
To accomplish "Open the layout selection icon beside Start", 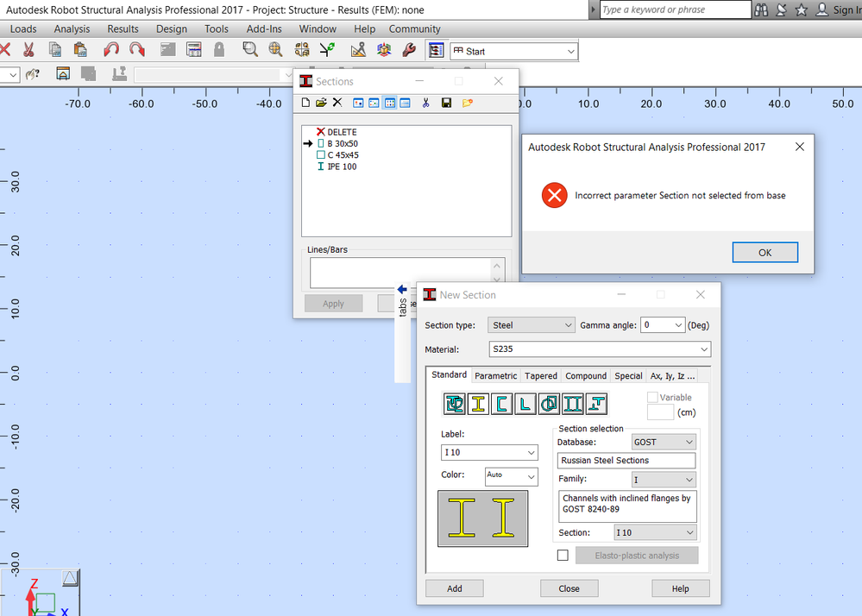I will pyautogui.click(x=436, y=51).
